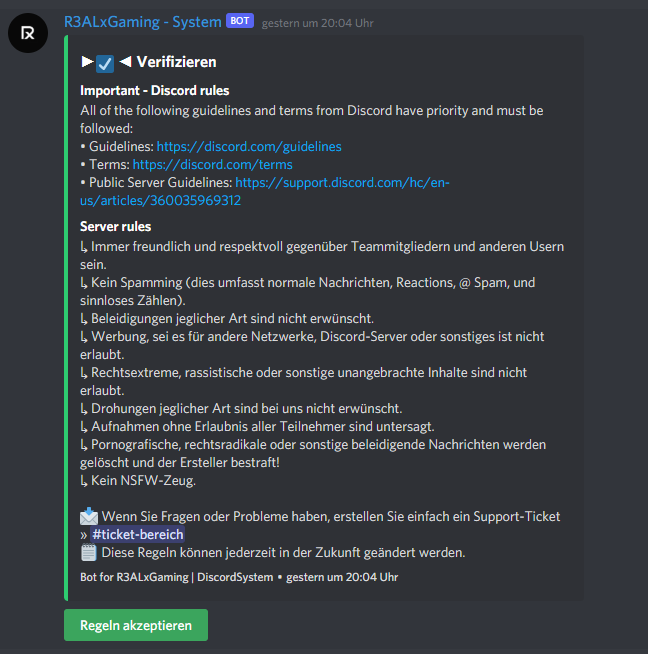648x654 pixels.
Task: Open the discord.com/terms link
Action: (212, 164)
